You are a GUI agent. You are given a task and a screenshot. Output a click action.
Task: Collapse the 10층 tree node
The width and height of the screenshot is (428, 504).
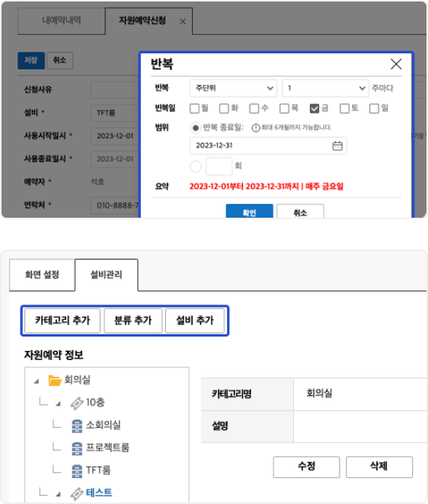click(58, 404)
